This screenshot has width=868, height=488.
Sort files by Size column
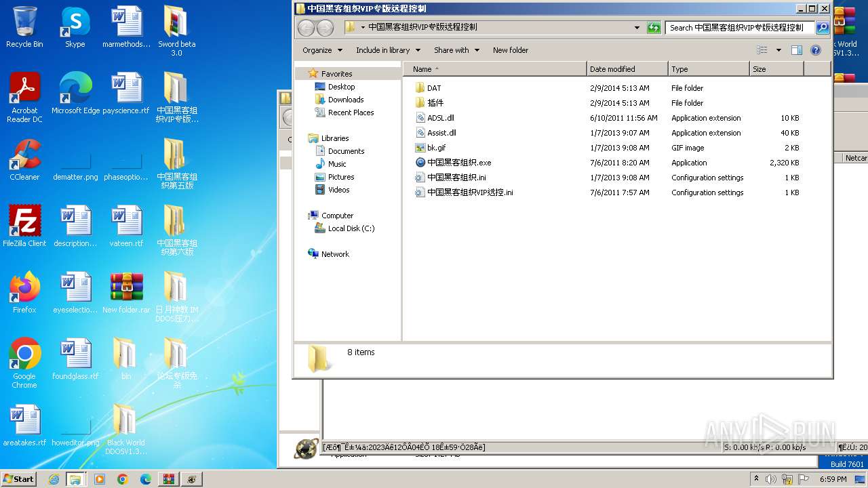[776, 69]
